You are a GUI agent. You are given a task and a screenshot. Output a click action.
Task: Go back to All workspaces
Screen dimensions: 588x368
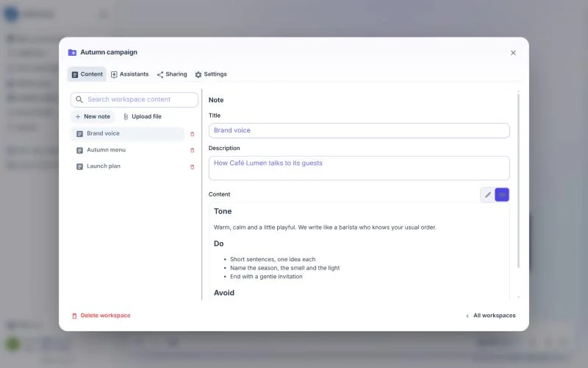[490, 316]
